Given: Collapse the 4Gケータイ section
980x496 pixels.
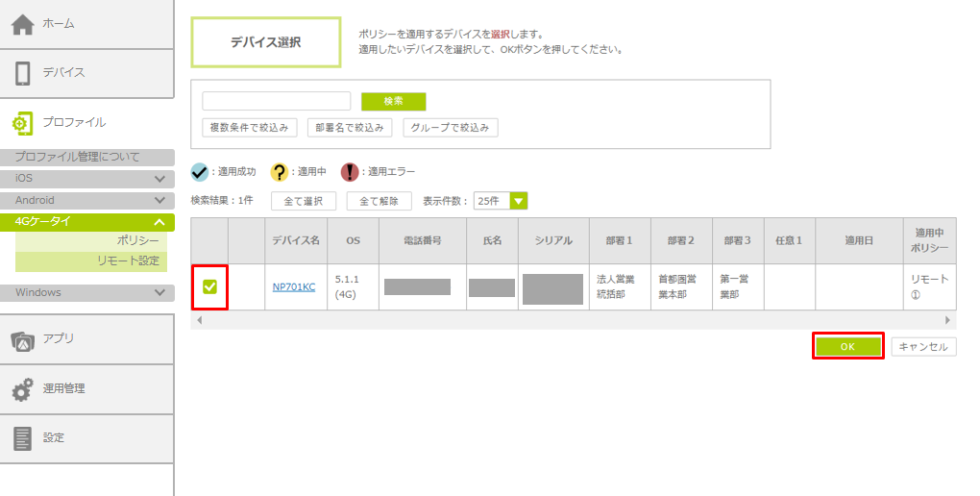Looking at the screenshot, I should pyautogui.click(x=159, y=222).
